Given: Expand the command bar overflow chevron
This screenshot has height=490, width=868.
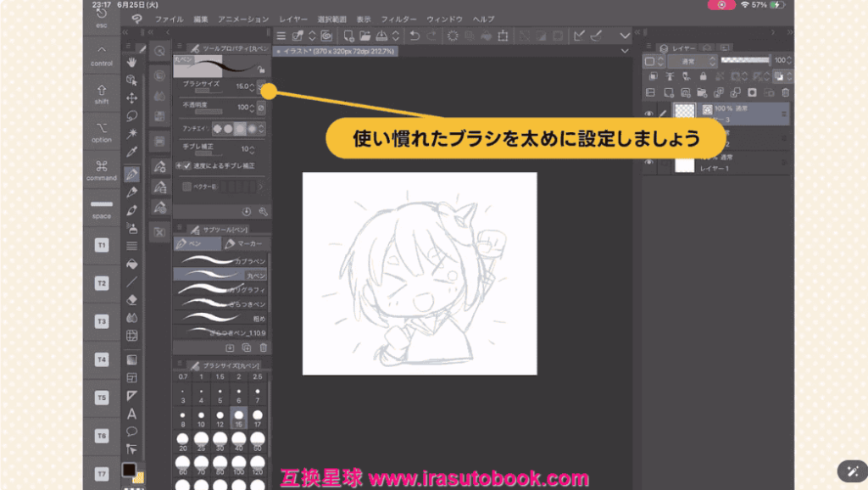Looking at the screenshot, I should [626, 36].
